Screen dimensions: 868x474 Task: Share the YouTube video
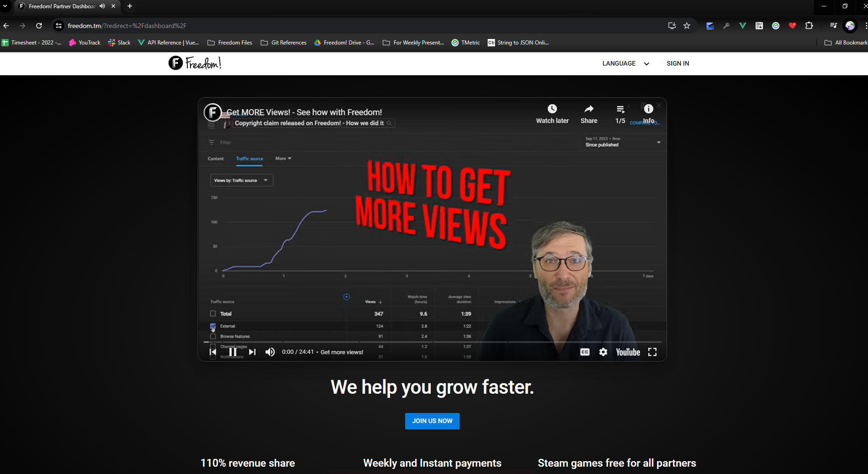click(589, 113)
